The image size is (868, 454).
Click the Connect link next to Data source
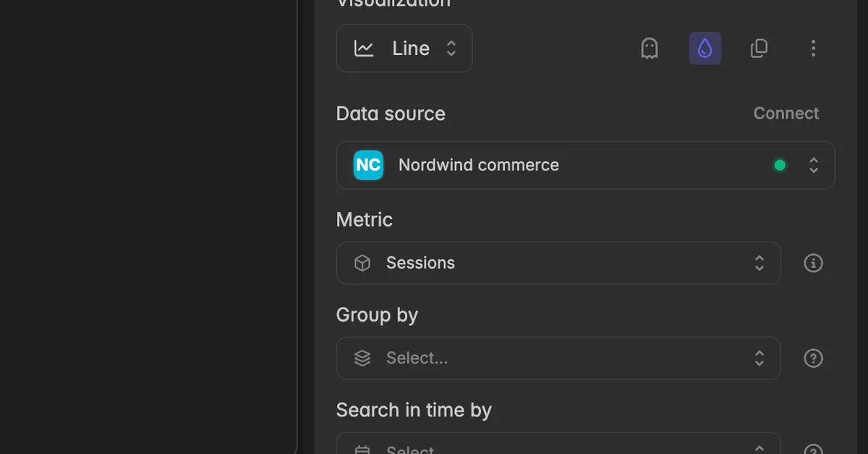(x=786, y=114)
